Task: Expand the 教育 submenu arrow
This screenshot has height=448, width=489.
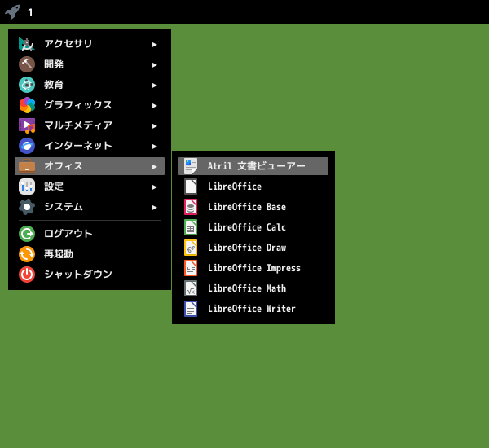Action: [154, 85]
